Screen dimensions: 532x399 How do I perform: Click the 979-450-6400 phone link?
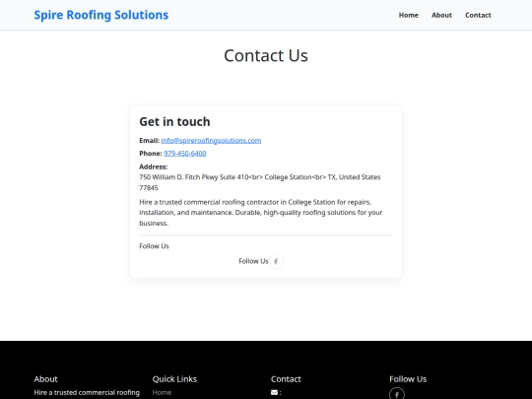point(185,154)
